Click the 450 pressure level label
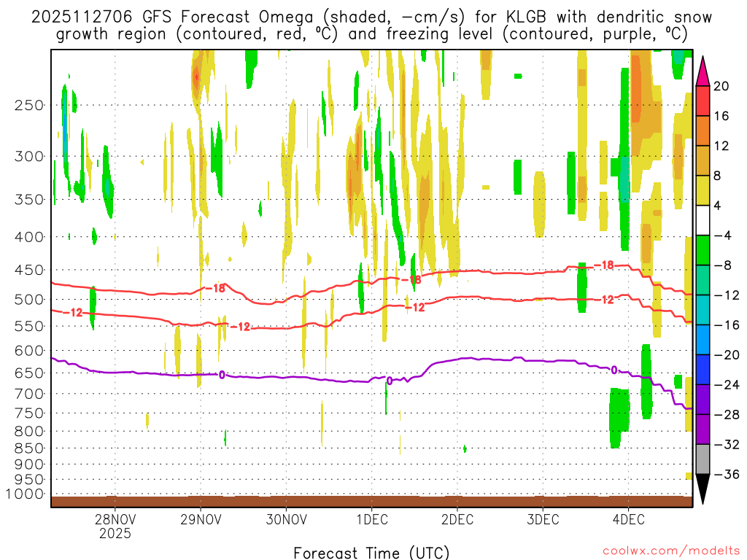 [x=29, y=270]
